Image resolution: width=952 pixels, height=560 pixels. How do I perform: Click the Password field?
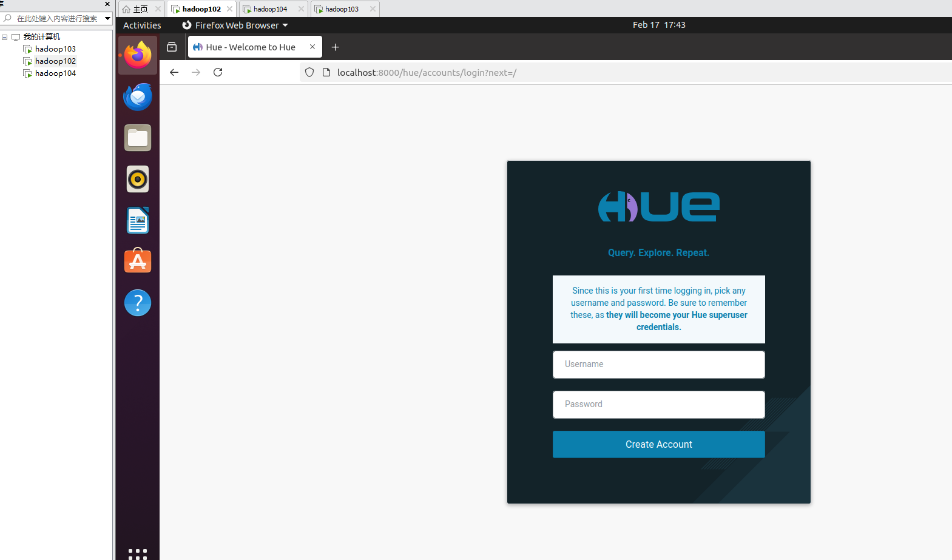point(659,404)
